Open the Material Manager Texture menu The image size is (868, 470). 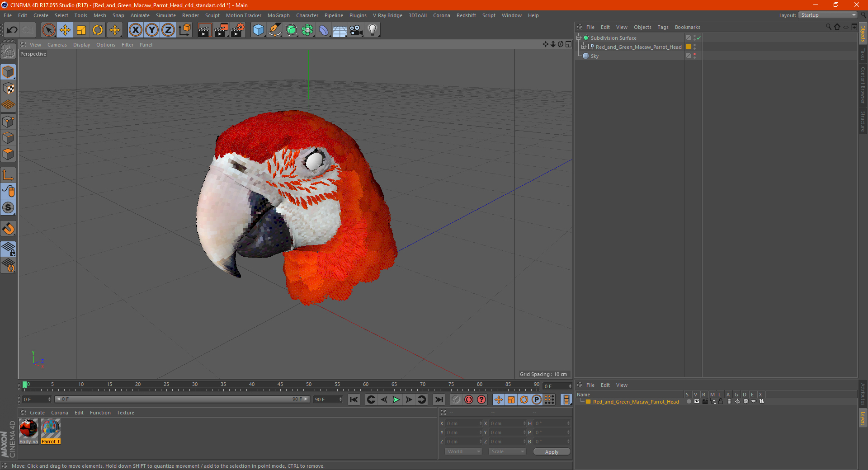pyautogui.click(x=125, y=413)
